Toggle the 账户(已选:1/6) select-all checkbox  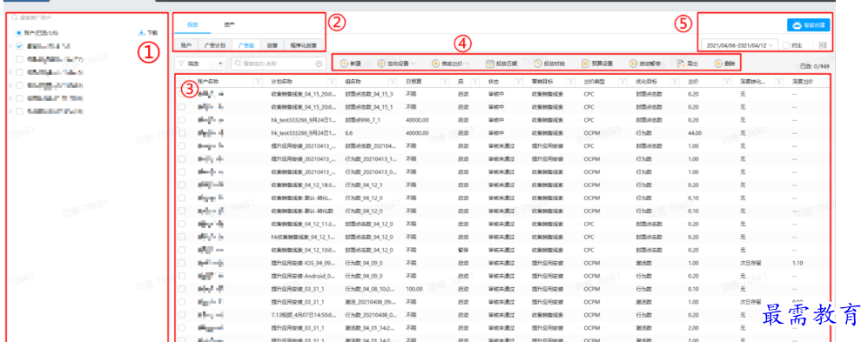(19, 33)
